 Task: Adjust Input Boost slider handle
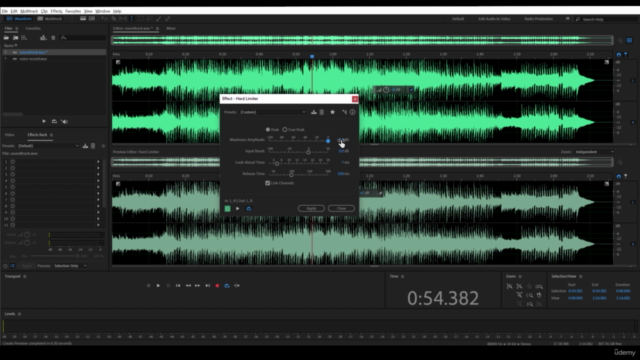308,152
